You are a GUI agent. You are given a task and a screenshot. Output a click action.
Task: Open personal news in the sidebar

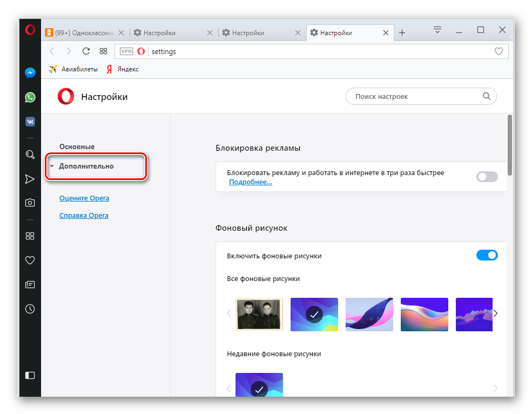(30, 284)
